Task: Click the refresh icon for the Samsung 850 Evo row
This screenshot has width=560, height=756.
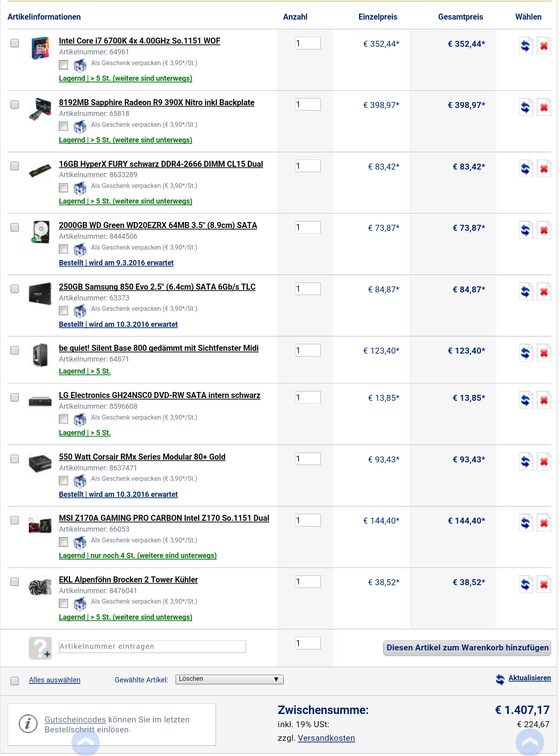Action: (526, 291)
